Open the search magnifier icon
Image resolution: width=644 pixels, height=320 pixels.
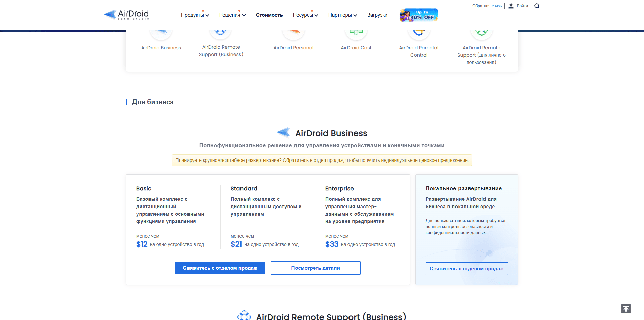coord(537,6)
